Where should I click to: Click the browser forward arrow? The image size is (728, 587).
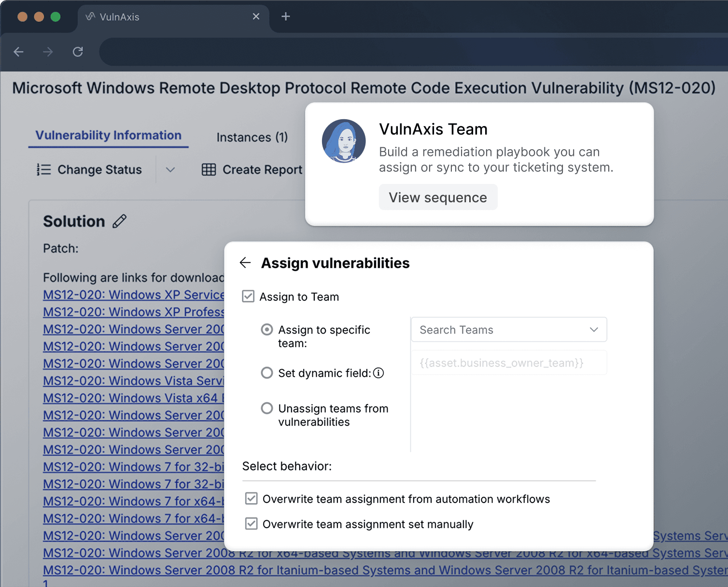click(48, 52)
